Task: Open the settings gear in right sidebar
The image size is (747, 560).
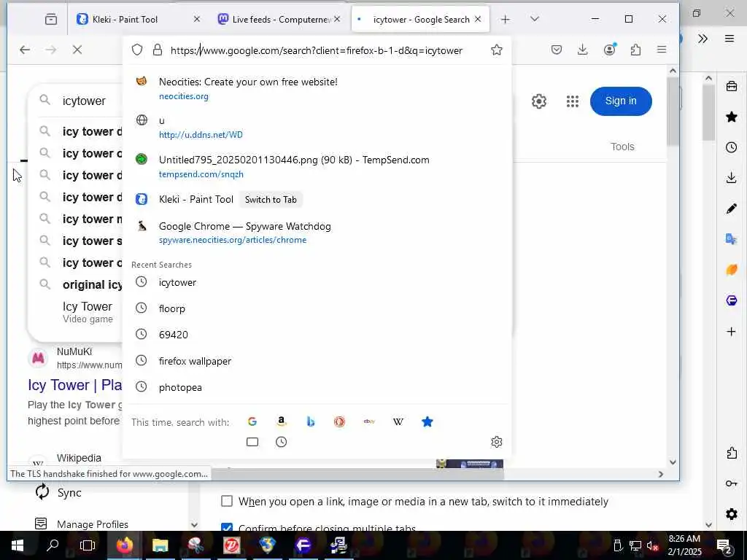Action: coord(731,514)
